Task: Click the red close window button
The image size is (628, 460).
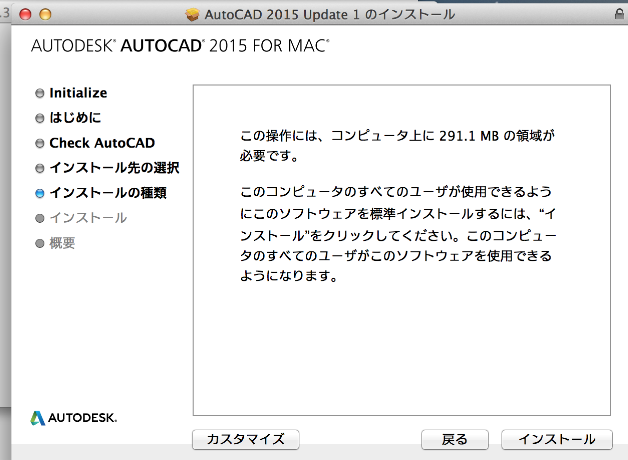Action: [25, 15]
